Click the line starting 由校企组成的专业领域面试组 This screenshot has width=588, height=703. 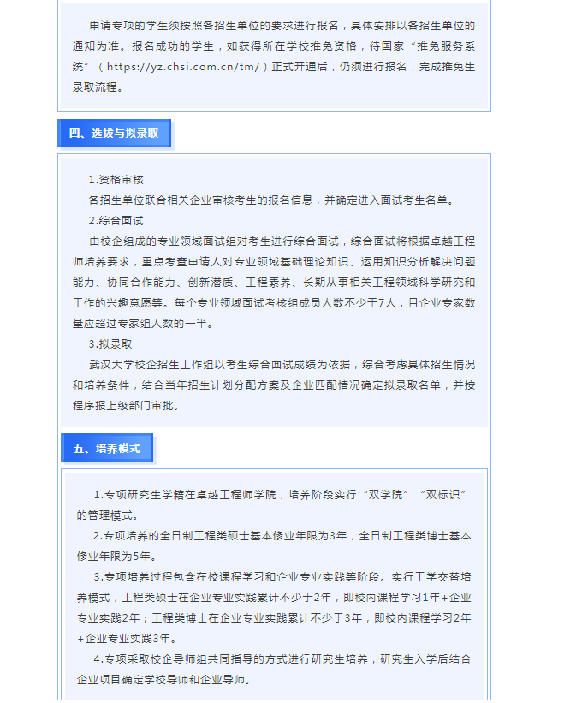click(282, 241)
